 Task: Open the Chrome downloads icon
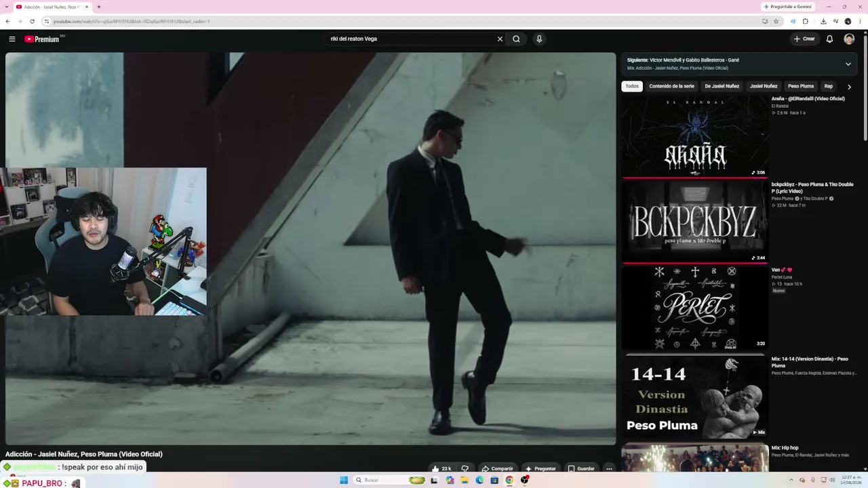823,21
